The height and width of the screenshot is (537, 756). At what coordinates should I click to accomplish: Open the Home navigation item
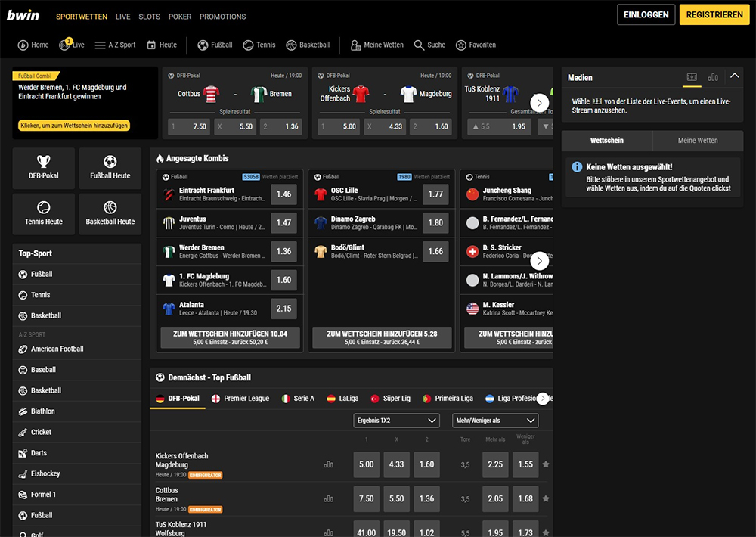[33, 45]
